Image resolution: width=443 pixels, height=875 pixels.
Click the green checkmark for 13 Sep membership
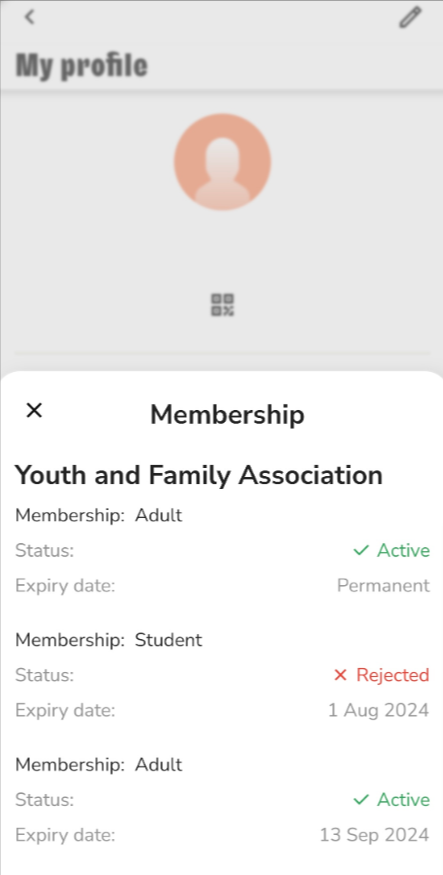click(361, 800)
